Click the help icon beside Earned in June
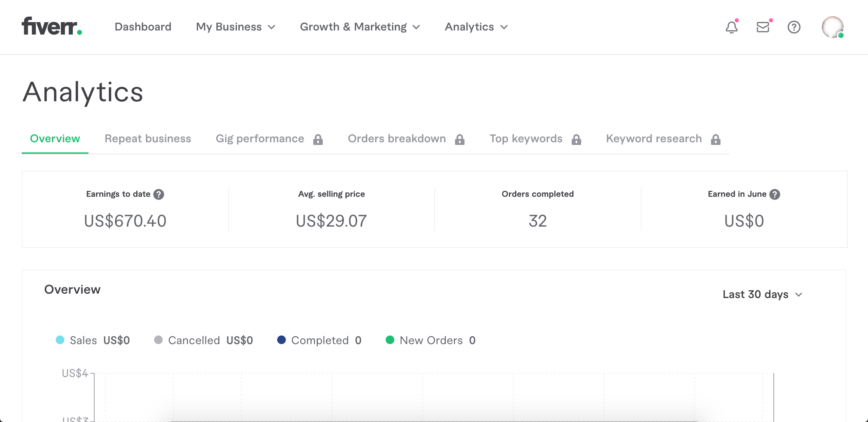Viewport: 868px width, 422px height. pos(775,194)
